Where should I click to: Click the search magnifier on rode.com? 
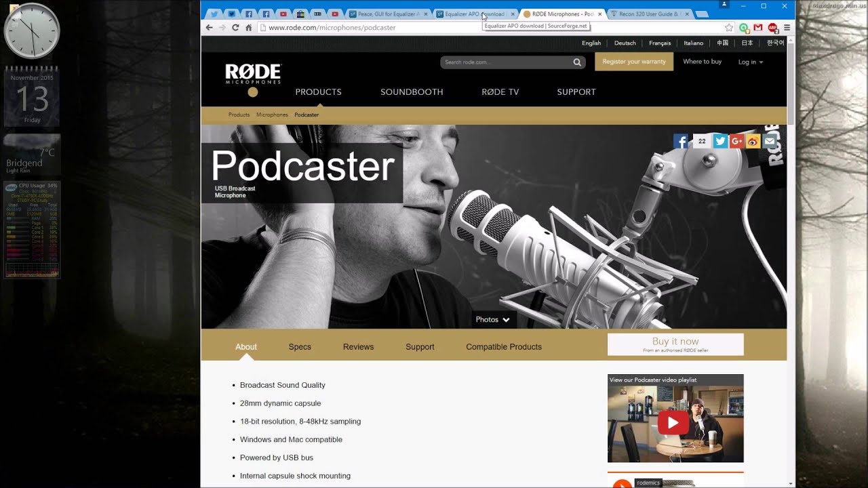pos(577,62)
